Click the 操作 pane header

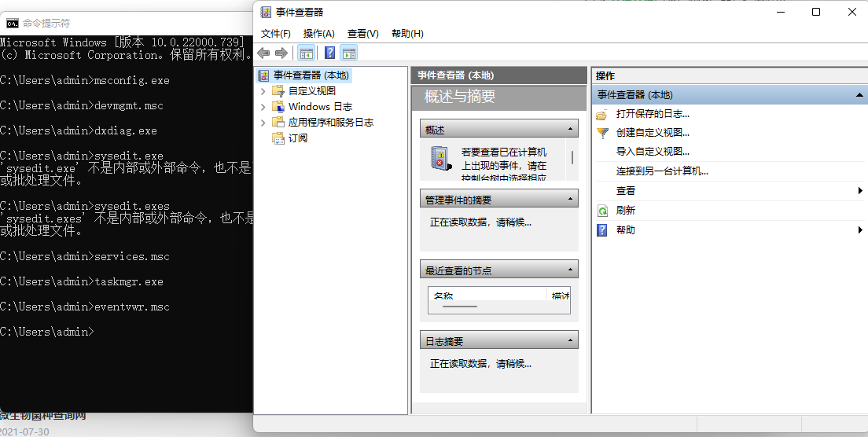click(x=729, y=75)
